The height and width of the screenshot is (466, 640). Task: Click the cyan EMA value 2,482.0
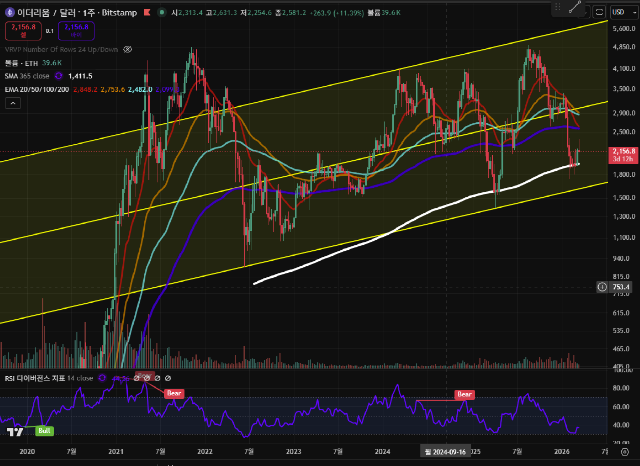(140, 89)
